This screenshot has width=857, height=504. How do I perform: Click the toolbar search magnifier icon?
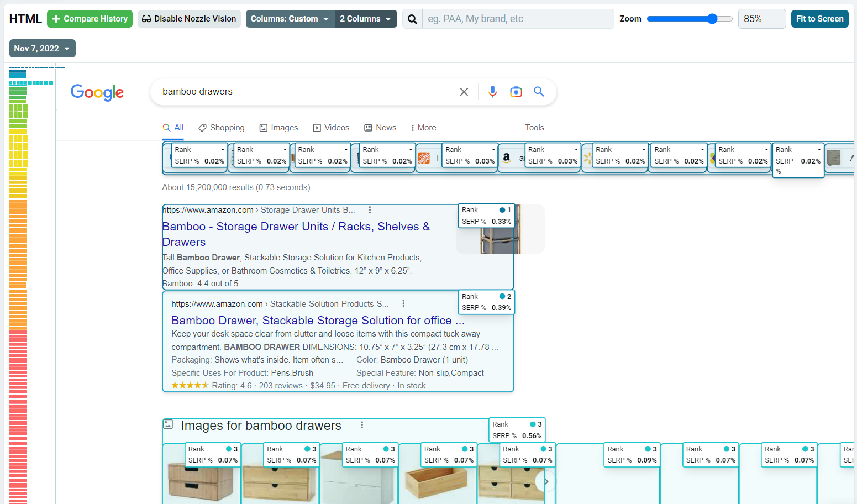click(x=412, y=19)
